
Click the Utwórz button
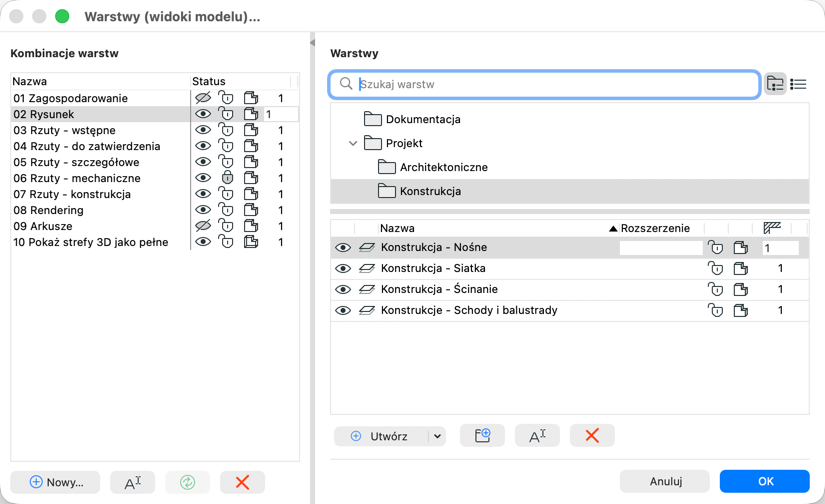[x=381, y=436]
